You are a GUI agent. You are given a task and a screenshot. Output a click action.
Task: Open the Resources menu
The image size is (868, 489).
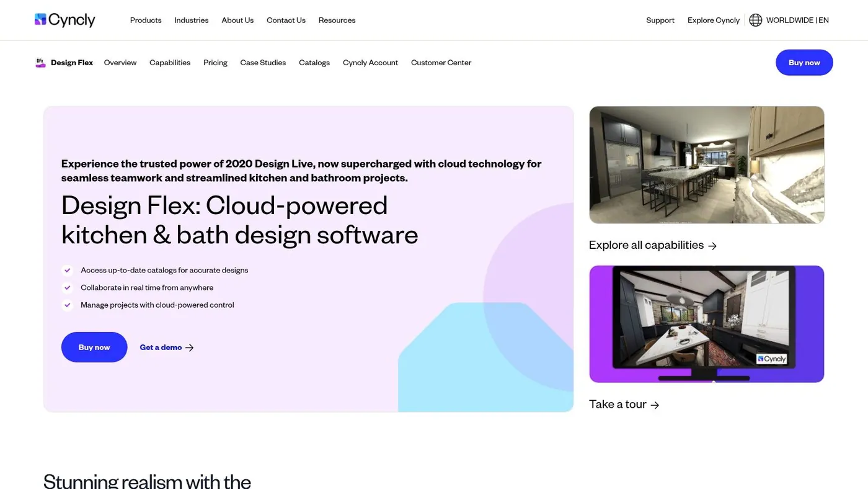[x=337, y=20]
